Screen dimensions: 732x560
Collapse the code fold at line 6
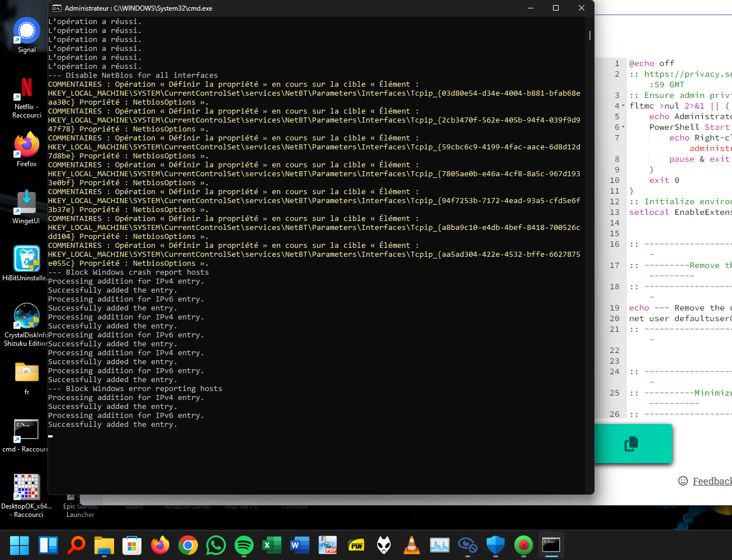[623, 127]
